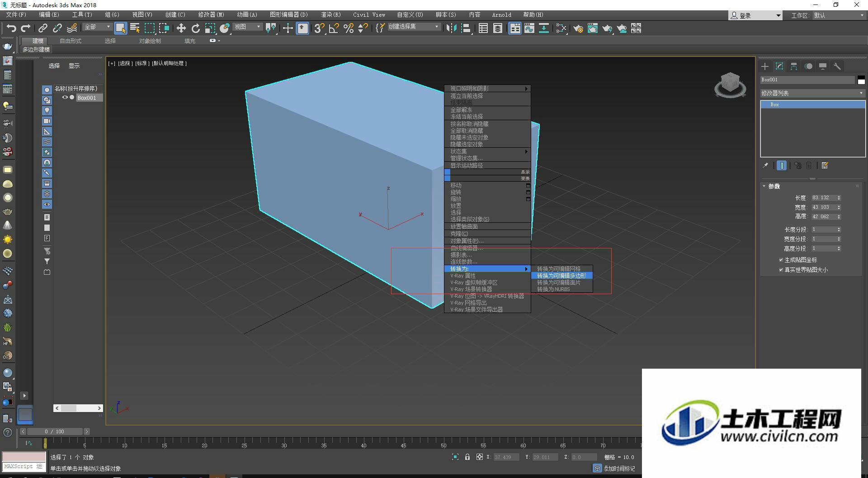
Task: Choose 对象属性(P) in context menu
Action: 487,241
